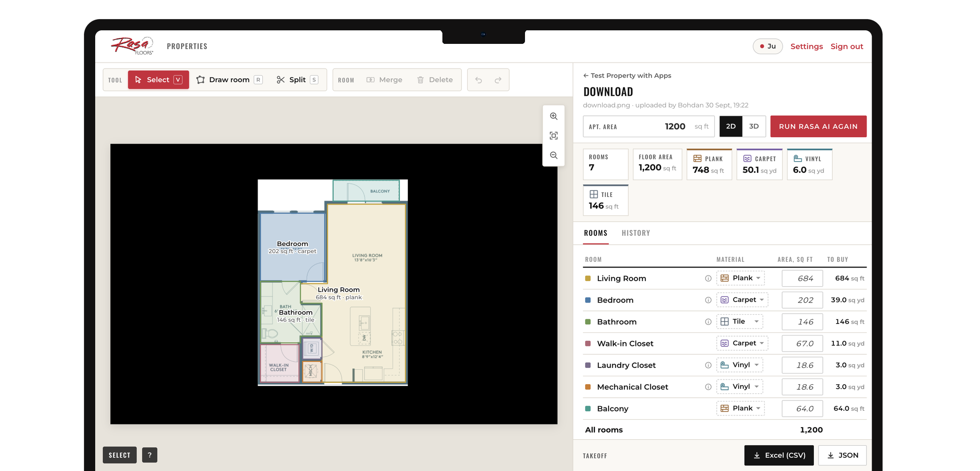Edit the Living Room area field 684
This screenshot has height=471, width=980.
[x=802, y=279]
